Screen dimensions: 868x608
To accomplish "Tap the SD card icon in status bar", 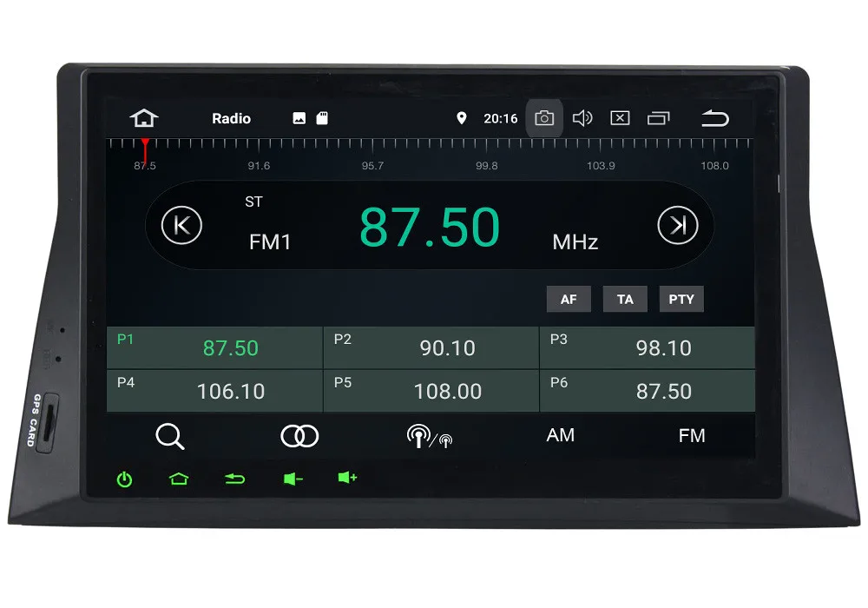I will pos(322,118).
